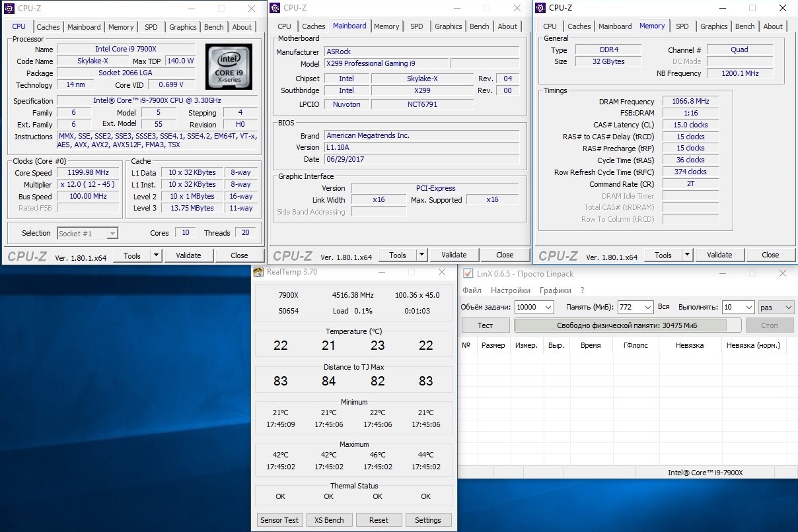Screen dimensions: 798x532
Task: Expand the Память (МиБ) combo box
Action: point(647,308)
